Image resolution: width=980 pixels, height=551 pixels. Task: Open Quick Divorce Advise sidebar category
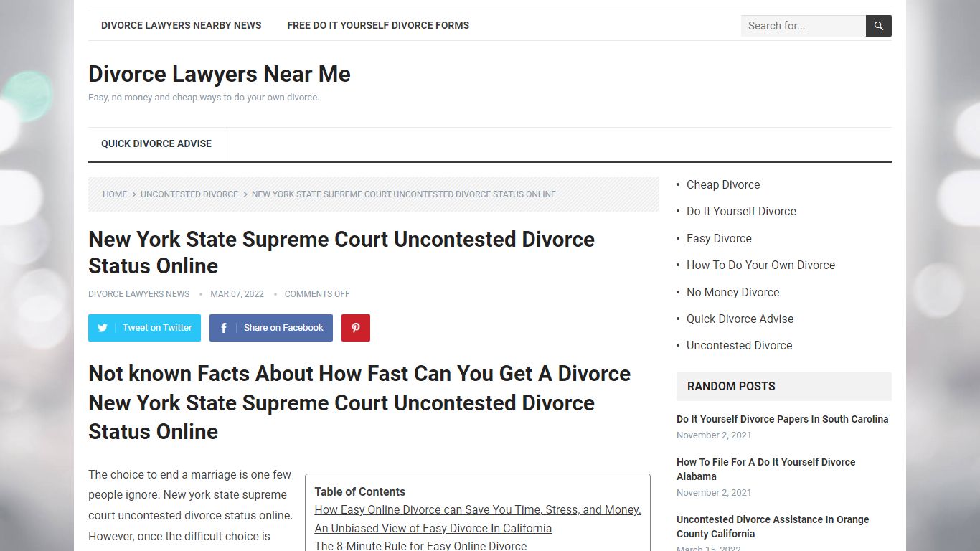[x=740, y=319]
